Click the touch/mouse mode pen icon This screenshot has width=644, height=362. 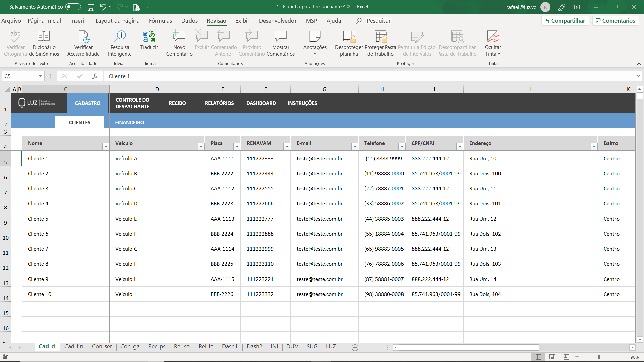(x=561, y=7)
